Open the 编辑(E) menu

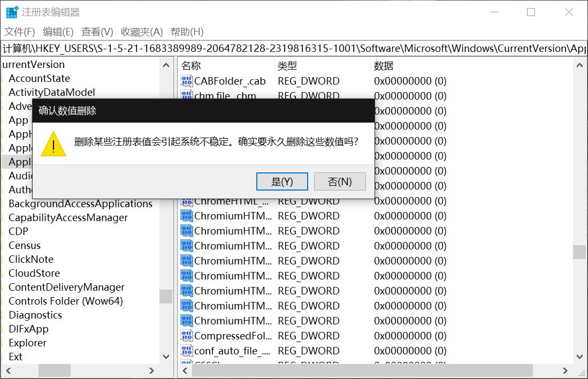(x=58, y=32)
